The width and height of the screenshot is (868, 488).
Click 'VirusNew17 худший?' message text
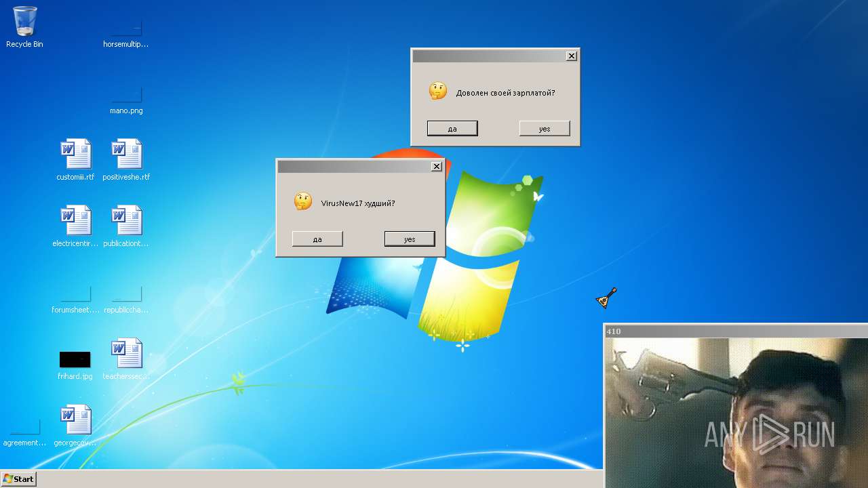click(358, 203)
